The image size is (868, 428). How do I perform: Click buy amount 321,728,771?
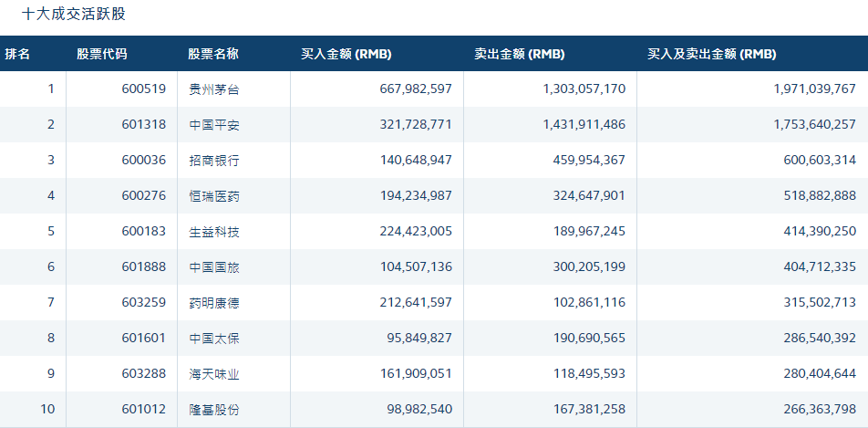coord(416,124)
